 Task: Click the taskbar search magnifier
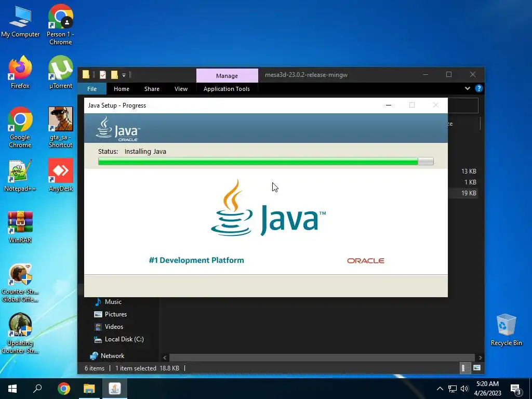point(37,389)
